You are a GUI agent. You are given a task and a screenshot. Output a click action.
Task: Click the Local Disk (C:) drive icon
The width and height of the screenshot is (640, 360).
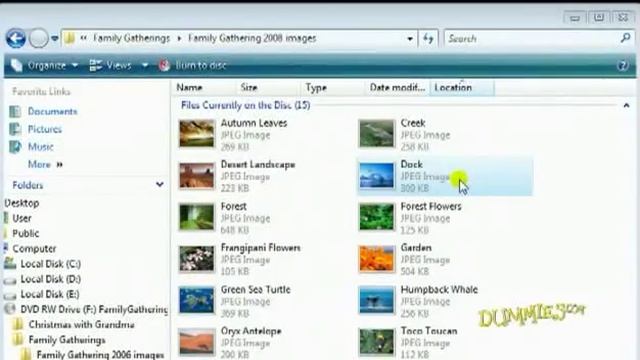[10, 264]
